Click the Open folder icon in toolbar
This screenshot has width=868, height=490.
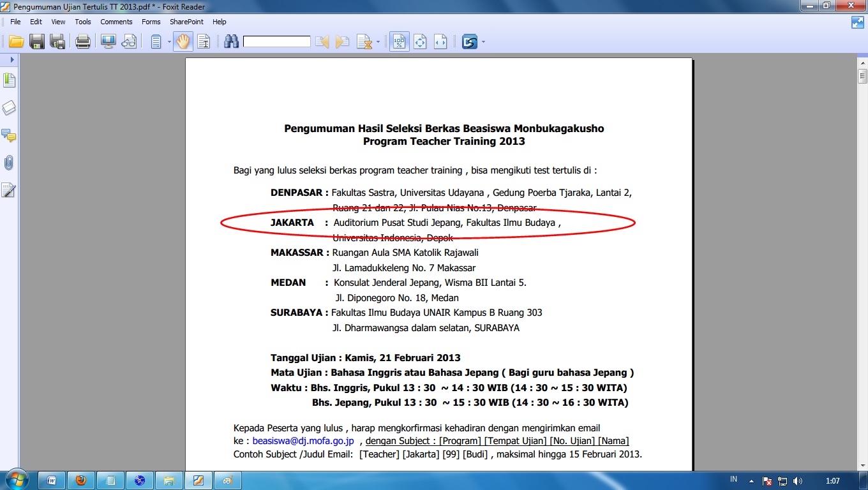(x=16, y=42)
